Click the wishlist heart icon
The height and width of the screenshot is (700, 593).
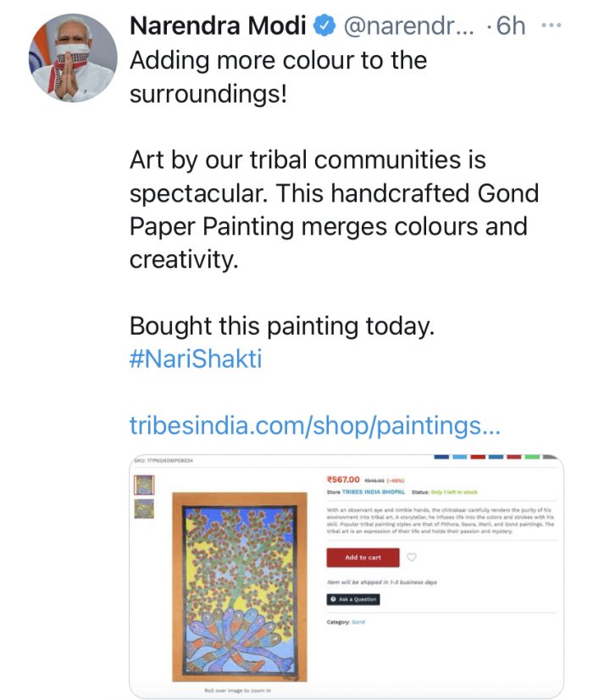(412, 557)
